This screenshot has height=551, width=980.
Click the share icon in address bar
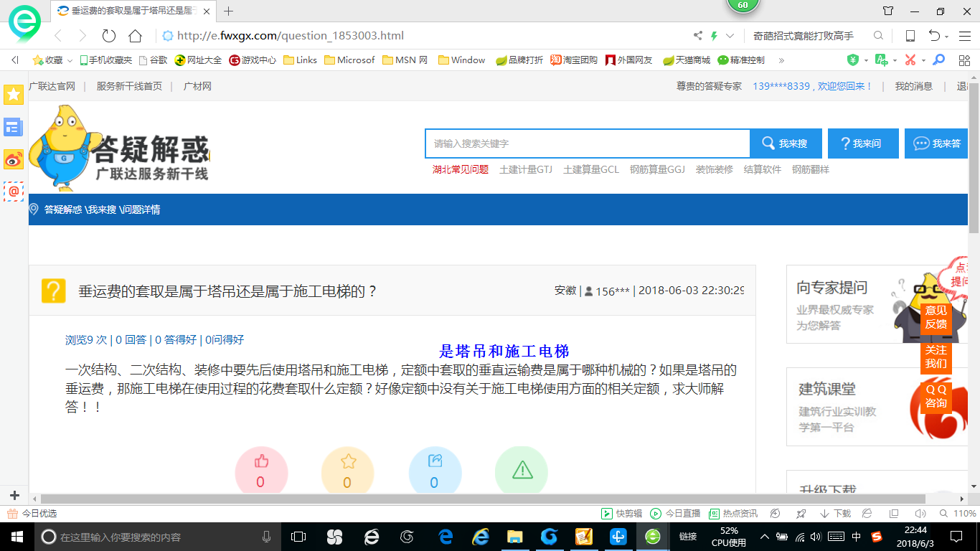pos(698,36)
